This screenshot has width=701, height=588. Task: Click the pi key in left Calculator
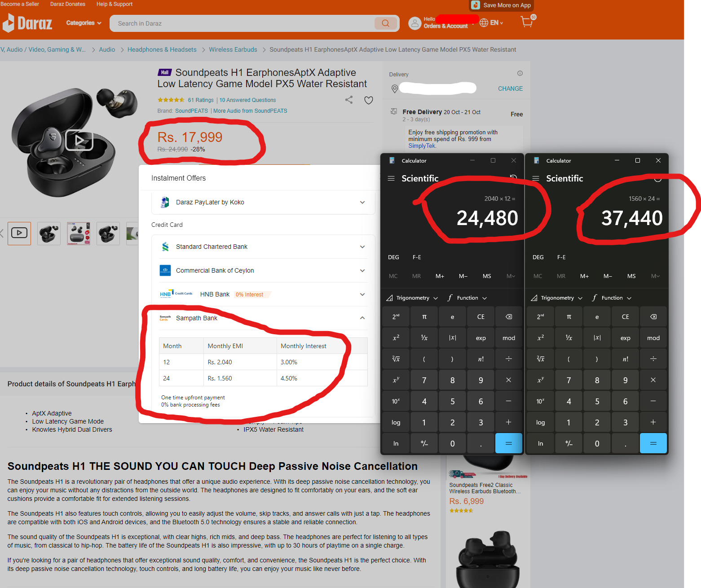(x=424, y=317)
